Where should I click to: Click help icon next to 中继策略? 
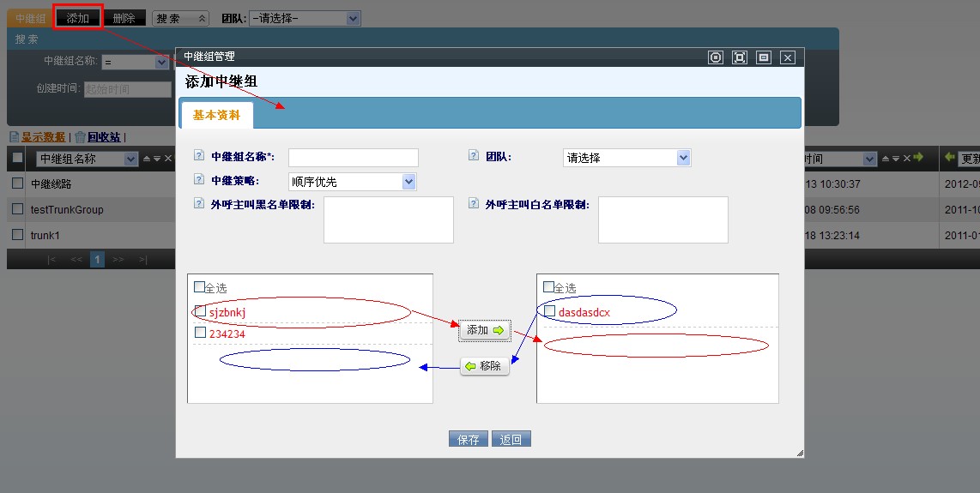point(199,179)
